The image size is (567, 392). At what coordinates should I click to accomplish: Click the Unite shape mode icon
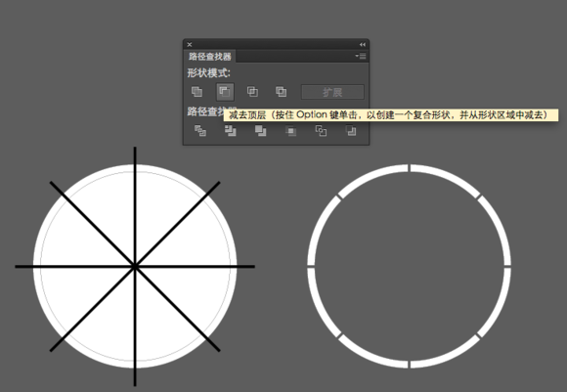(x=196, y=92)
